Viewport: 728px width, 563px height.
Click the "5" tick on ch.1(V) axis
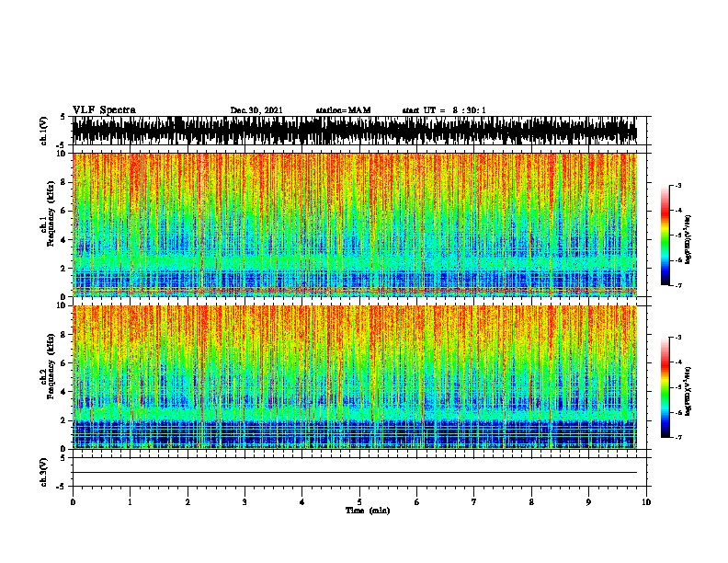[x=63, y=117]
